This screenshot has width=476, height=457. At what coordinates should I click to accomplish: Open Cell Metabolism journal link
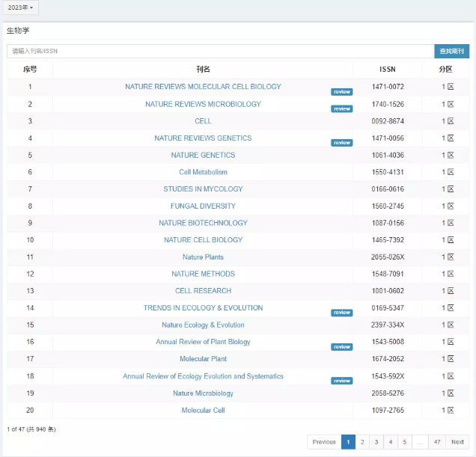[203, 172]
